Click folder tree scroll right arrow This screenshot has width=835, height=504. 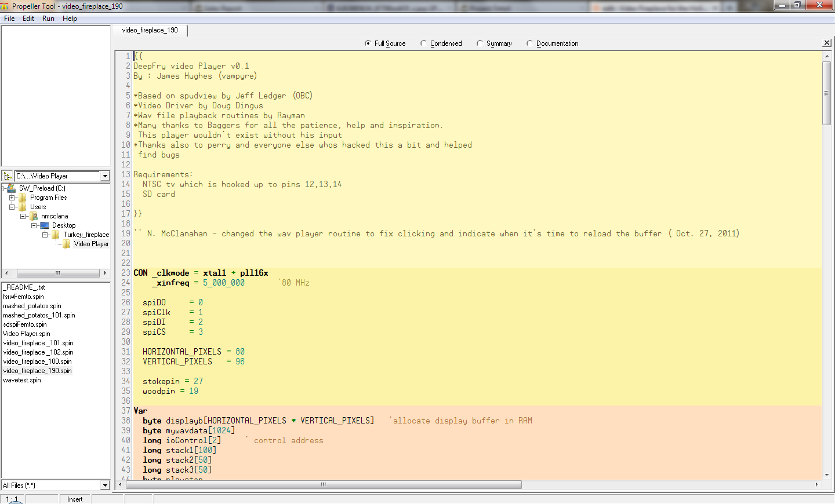[105, 273]
